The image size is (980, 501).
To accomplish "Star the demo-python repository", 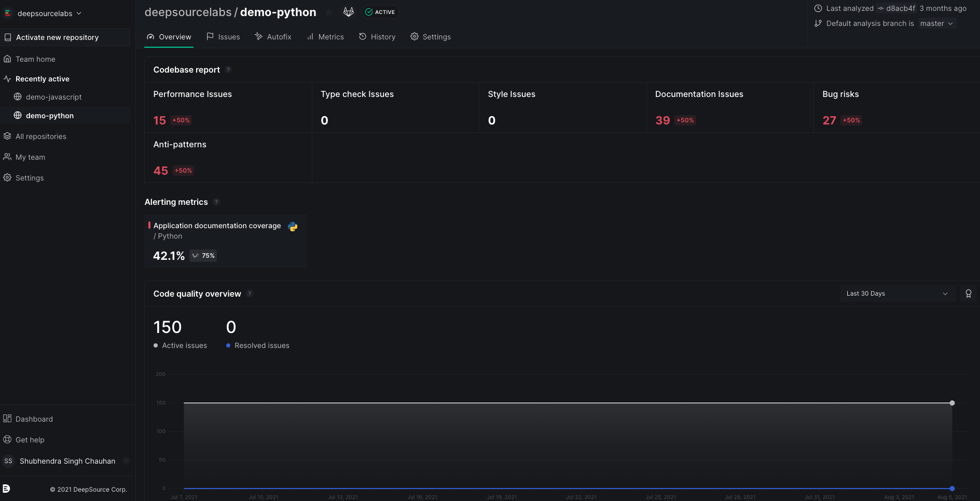I will tap(329, 12).
